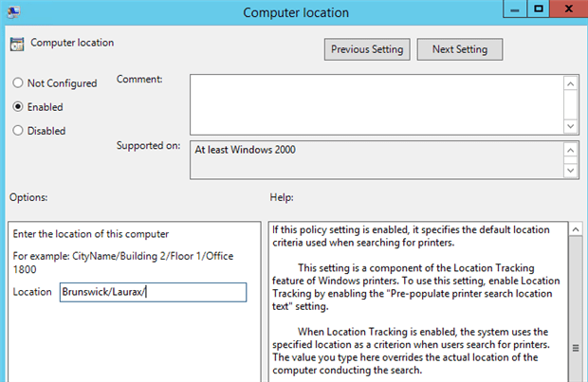
Task: Click the 'At least Windows 2000' supported box
Action: (375, 159)
